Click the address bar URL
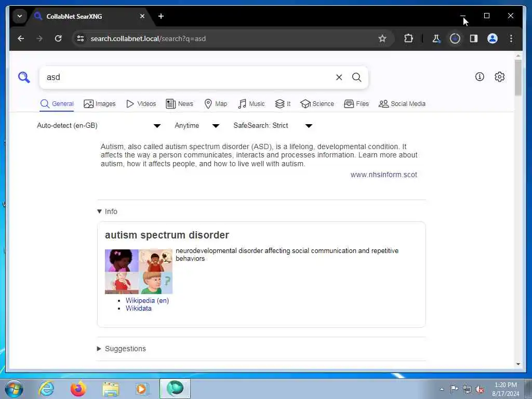This screenshot has width=532, height=399. tap(148, 38)
